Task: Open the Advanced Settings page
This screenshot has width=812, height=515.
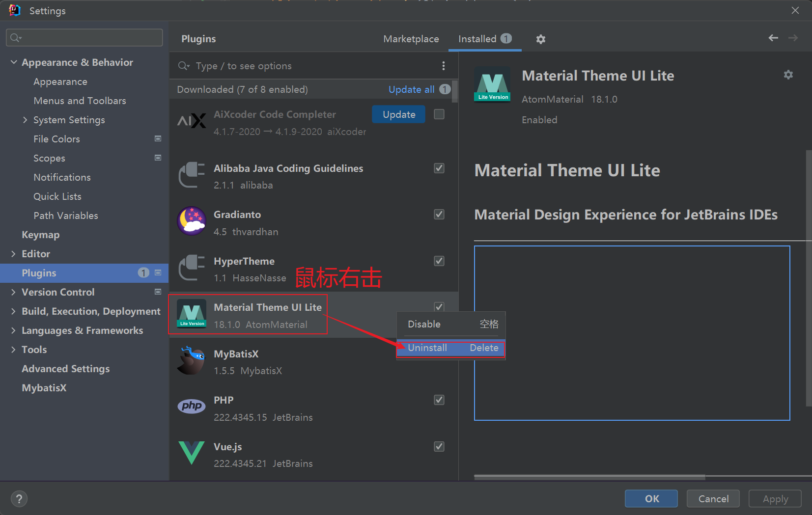Action: [66, 369]
